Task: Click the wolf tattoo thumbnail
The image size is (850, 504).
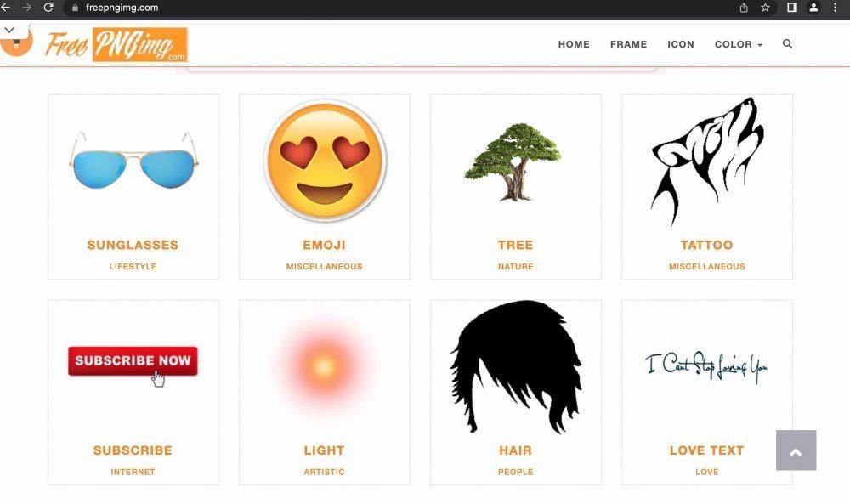Action: [x=707, y=161]
